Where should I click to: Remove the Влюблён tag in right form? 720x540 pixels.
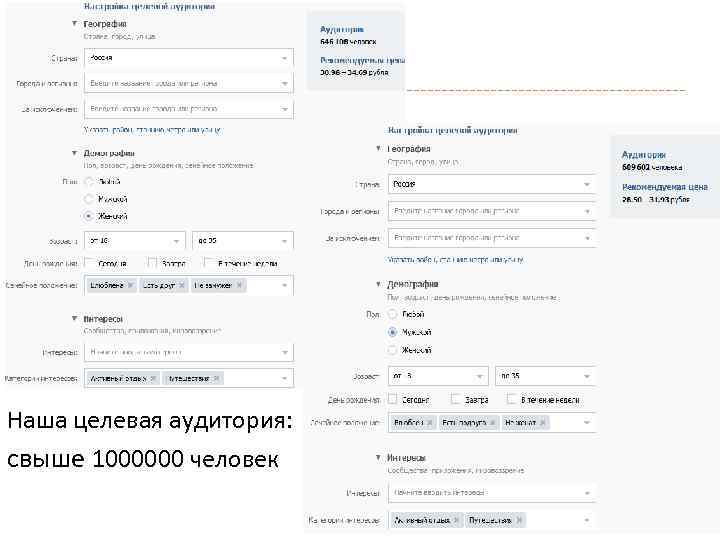[x=430, y=422]
